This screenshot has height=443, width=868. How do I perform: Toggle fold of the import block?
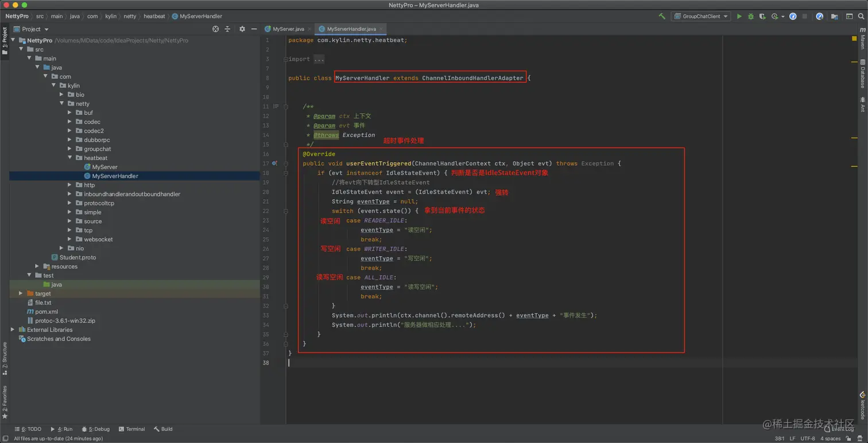286,59
